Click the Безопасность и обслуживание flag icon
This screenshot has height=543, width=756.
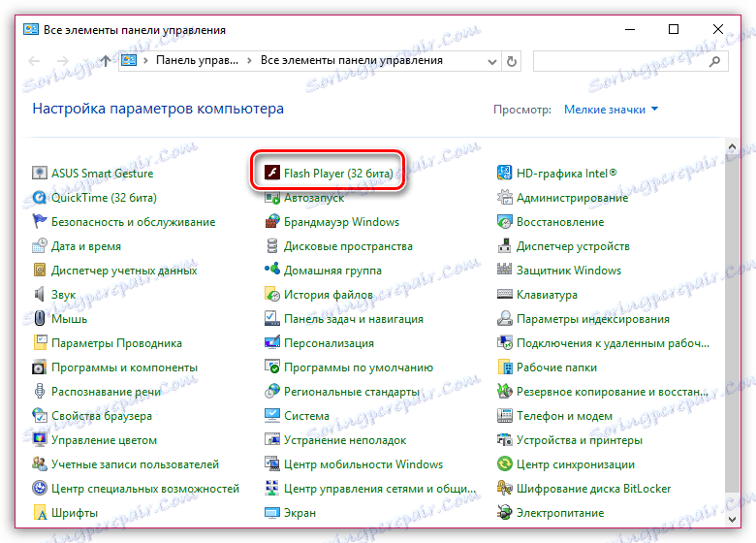coord(40,221)
